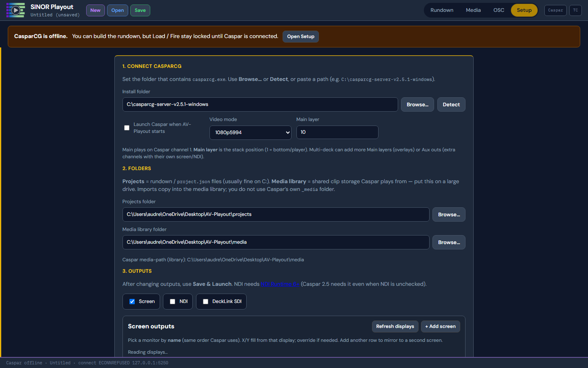Viewport: 588px width, 368px height.
Task: Switch to the OSC tab
Action: (499, 10)
